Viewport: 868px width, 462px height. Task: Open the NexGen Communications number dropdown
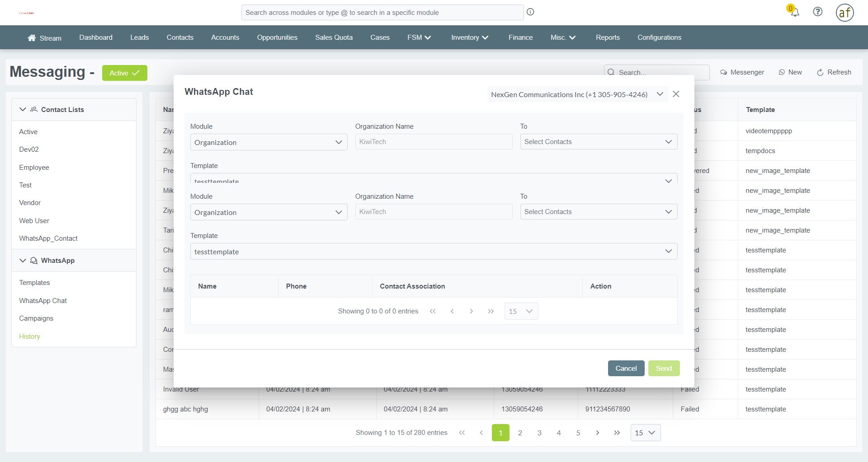click(660, 94)
